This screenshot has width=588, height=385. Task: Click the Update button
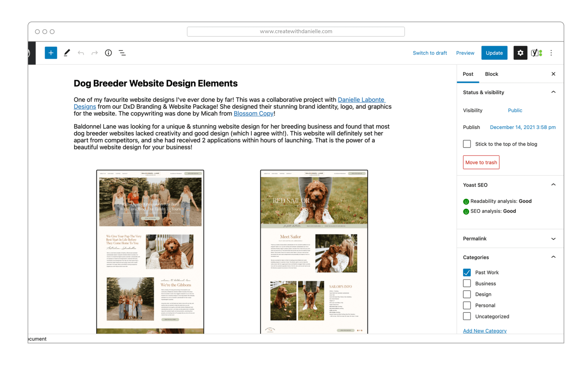click(x=494, y=53)
